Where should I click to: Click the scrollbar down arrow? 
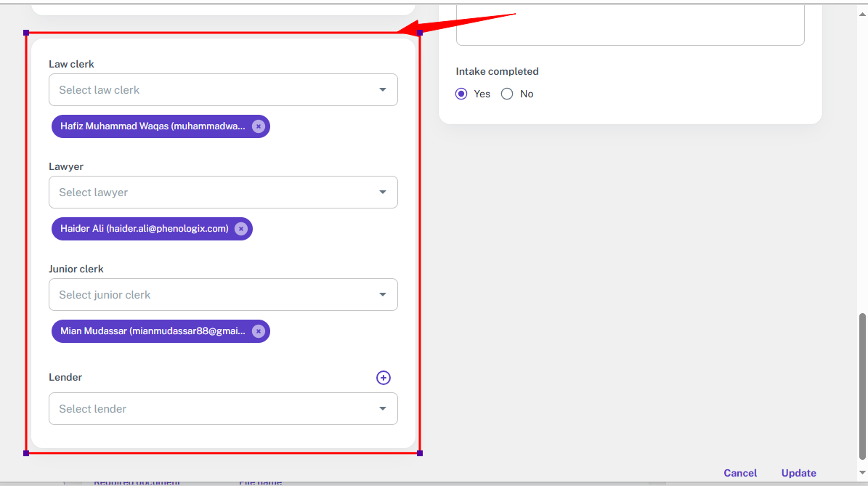pyautogui.click(x=862, y=473)
